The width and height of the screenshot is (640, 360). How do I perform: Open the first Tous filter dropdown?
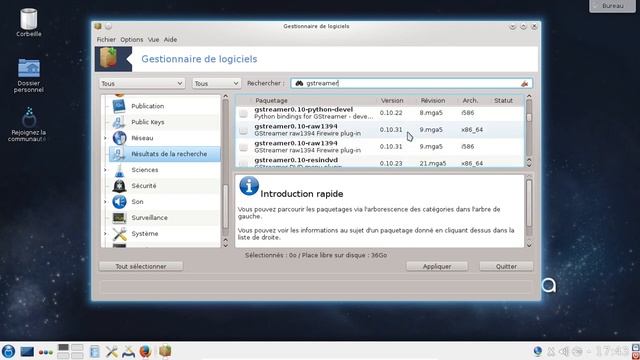click(142, 83)
